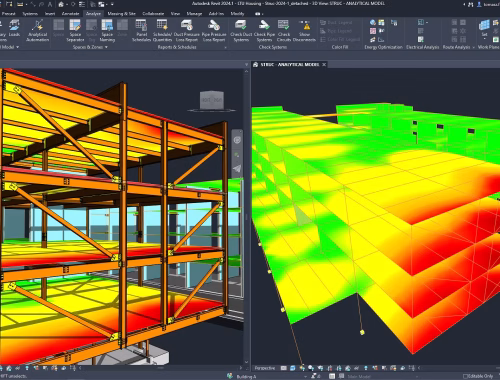Click the user account icon in title bar
Image resolution: width=500 pixels, height=380 pixels.
tap(480, 4)
